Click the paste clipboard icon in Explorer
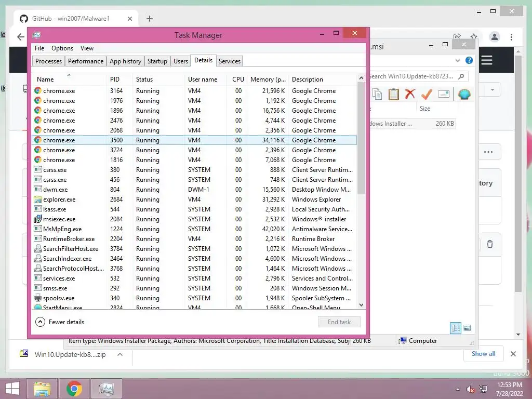The height and width of the screenshot is (399, 532). (x=394, y=94)
